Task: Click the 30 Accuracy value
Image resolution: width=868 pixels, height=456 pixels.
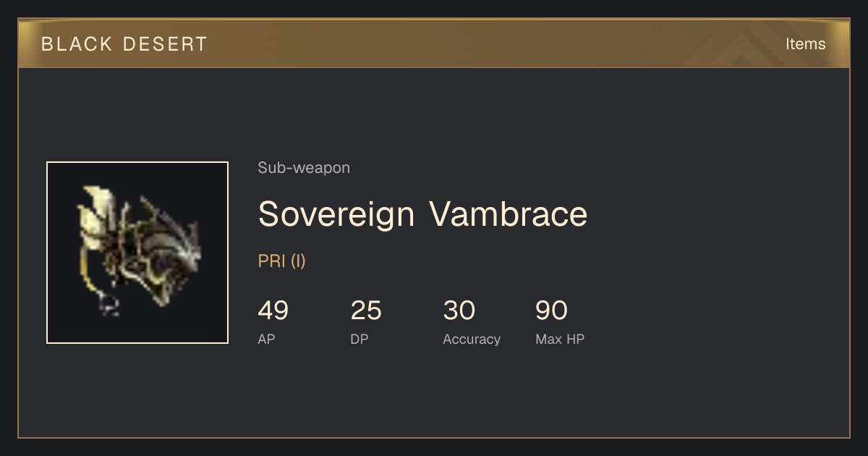Action: pos(459,311)
